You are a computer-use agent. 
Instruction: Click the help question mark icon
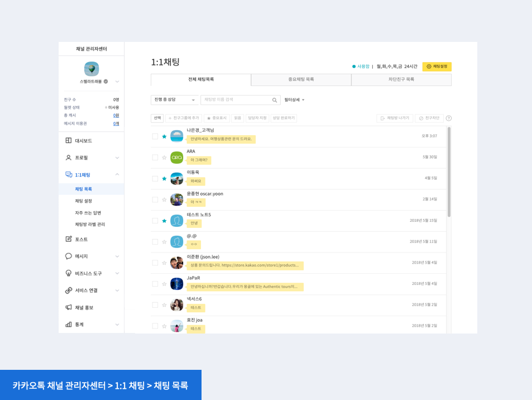click(448, 118)
